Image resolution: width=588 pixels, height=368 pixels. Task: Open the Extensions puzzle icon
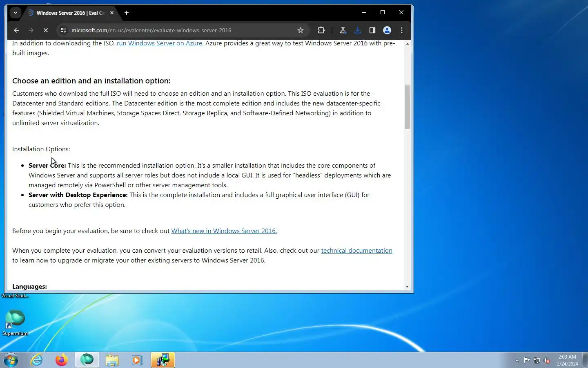(321, 30)
